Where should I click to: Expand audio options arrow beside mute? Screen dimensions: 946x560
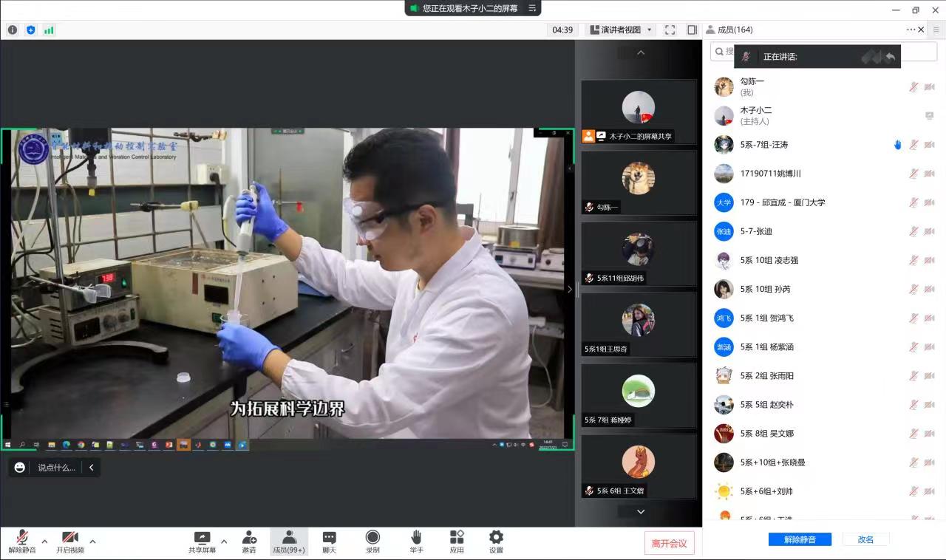coord(44,542)
